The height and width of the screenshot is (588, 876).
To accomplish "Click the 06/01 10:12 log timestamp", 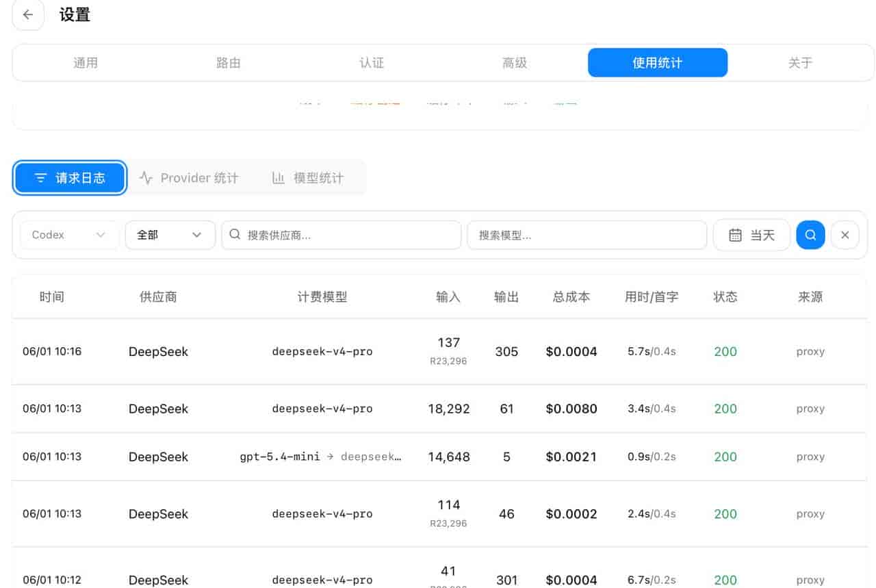I will [x=52, y=580].
